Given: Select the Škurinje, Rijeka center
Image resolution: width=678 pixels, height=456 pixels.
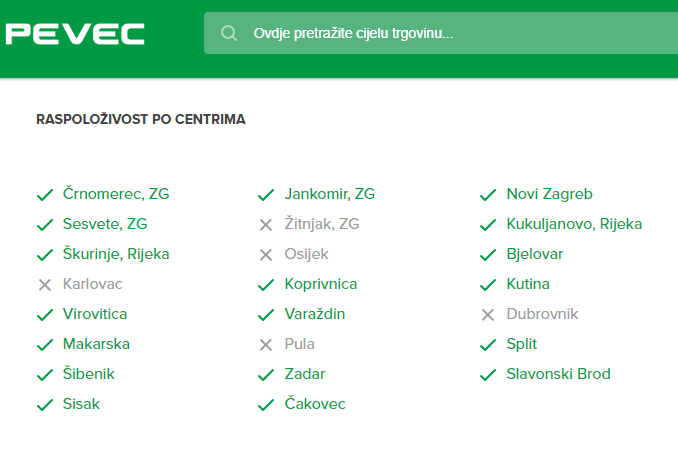Looking at the screenshot, I should [116, 254].
